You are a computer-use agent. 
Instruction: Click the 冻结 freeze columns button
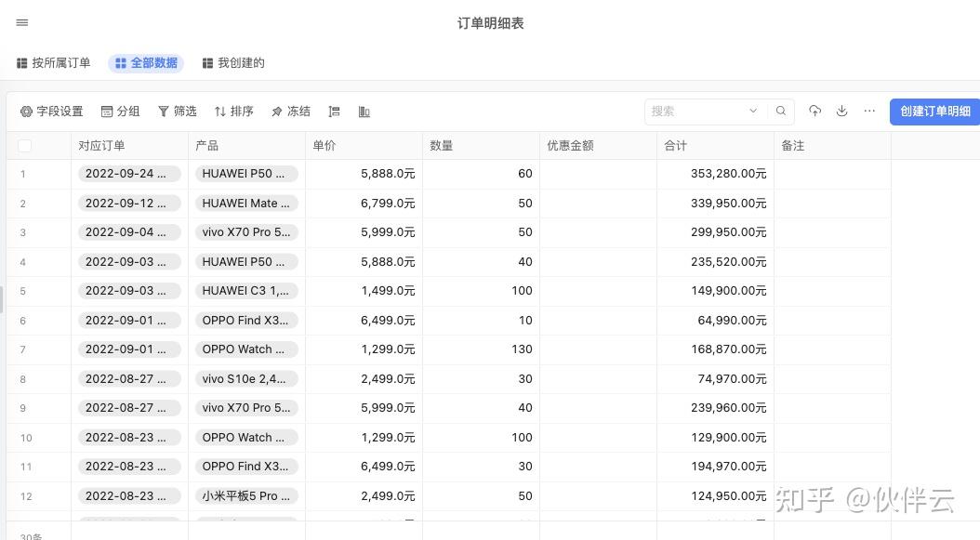tap(291, 112)
